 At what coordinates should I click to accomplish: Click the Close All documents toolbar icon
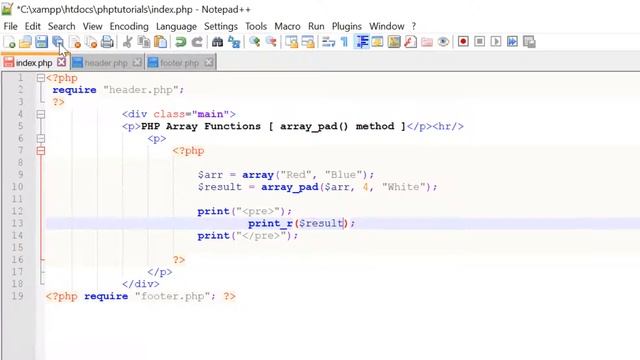[91, 42]
